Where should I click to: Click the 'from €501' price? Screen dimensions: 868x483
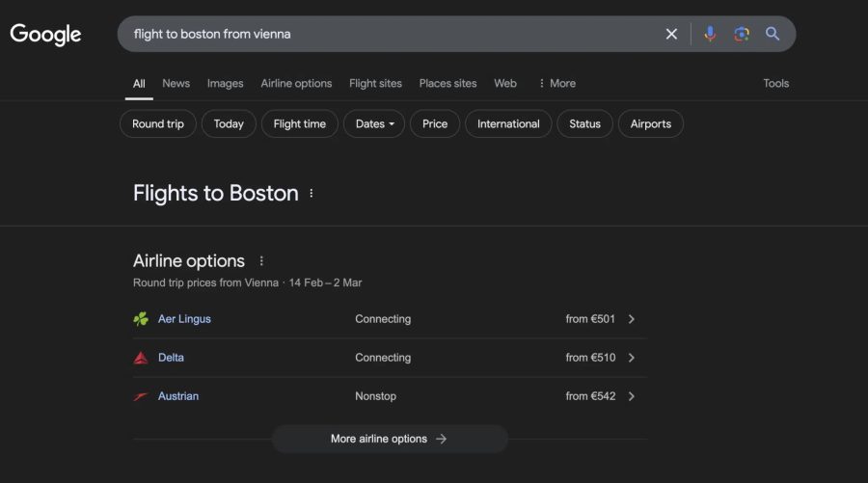click(590, 319)
